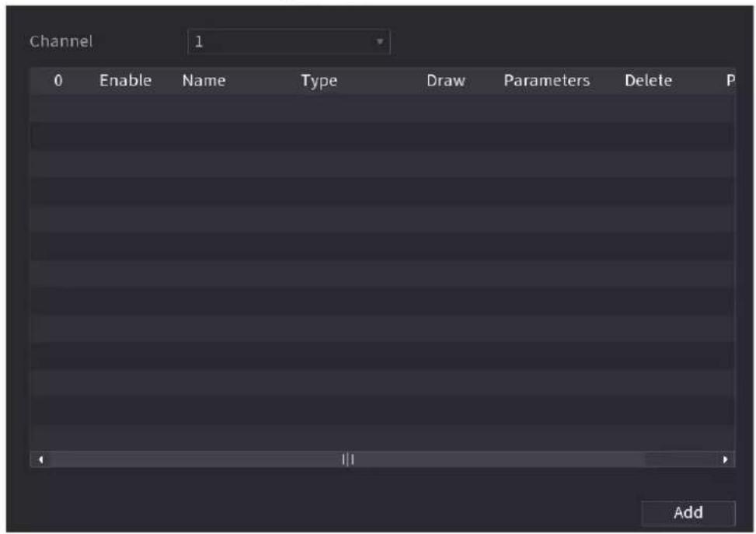The width and height of the screenshot is (756, 534).
Task: Open the Channel dropdown showing 1
Action: pyautogui.click(x=288, y=42)
